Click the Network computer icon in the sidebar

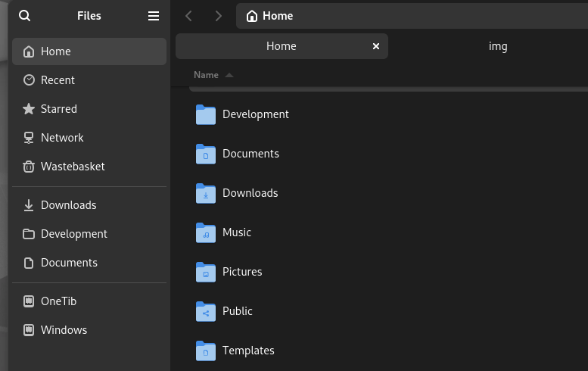pos(29,138)
